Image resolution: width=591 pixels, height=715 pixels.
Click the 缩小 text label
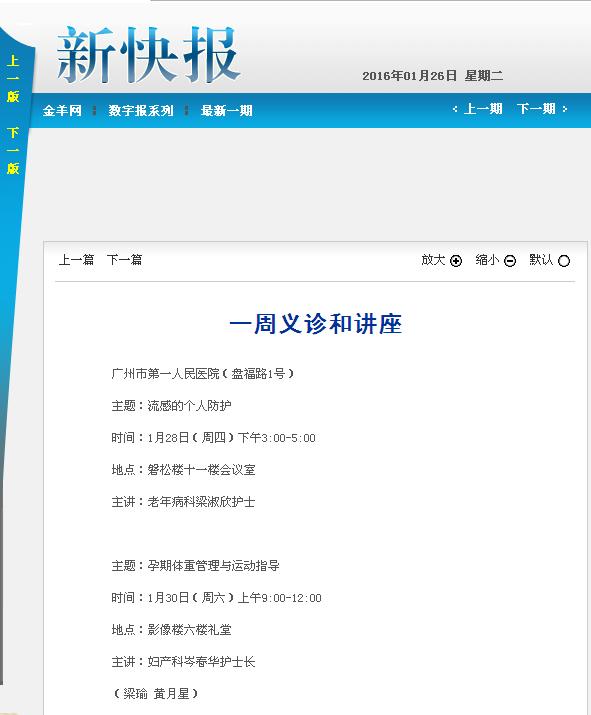487,260
